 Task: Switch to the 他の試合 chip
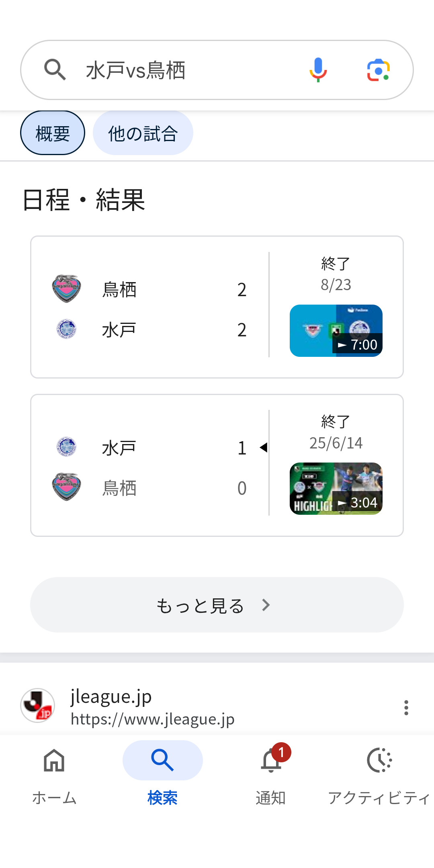point(143,133)
